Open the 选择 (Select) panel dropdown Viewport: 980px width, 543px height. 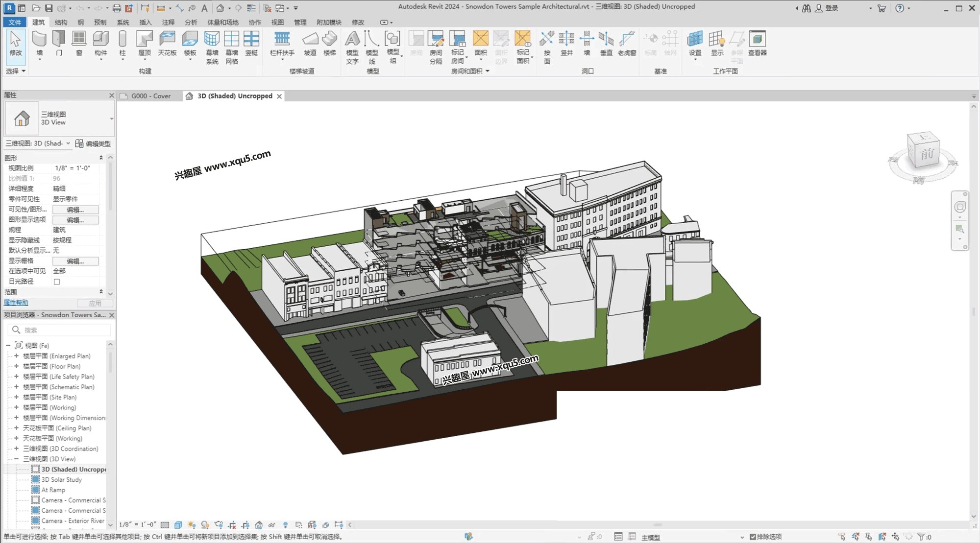click(16, 71)
